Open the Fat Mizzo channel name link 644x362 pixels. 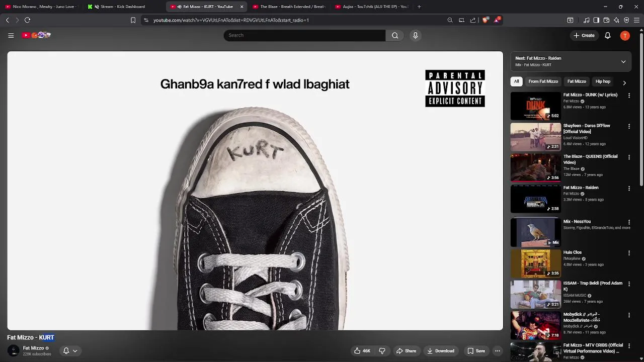pos(33,348)
